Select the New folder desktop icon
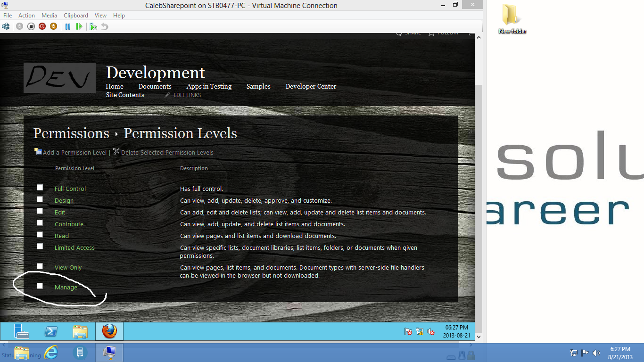The image size is (644, 362). click(512, 19)
